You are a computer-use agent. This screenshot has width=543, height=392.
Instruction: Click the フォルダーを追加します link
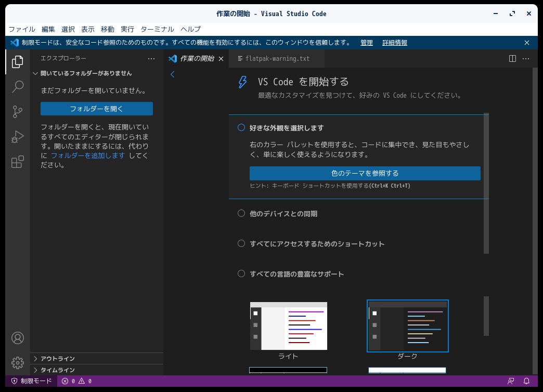pos(88,155)
